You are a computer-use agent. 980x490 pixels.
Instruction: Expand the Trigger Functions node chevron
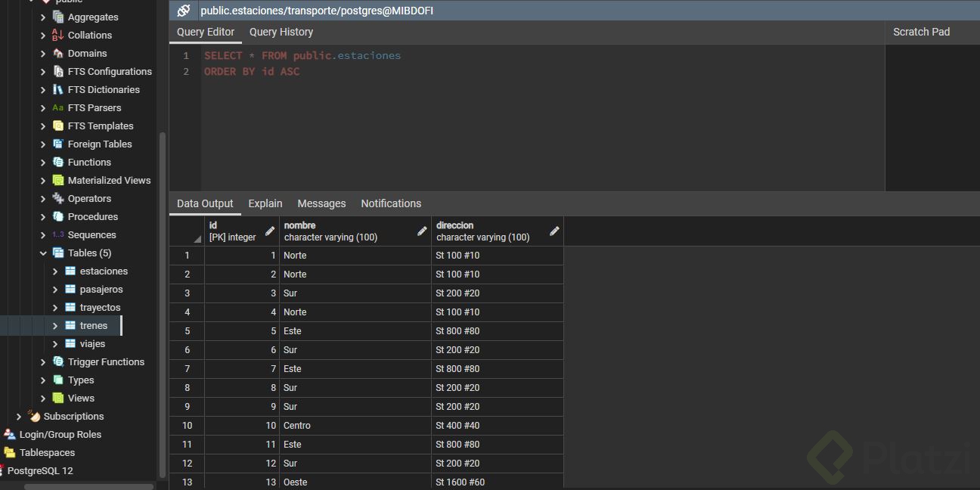click(43, 361)
